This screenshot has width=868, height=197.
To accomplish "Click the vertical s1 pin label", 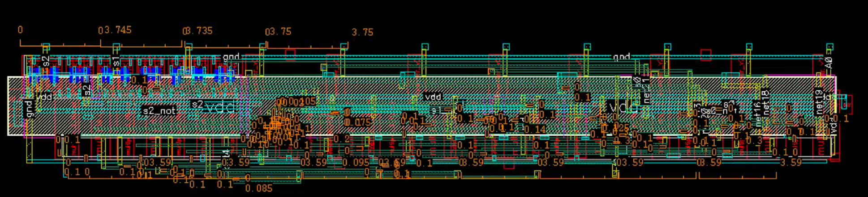I will (116, 61).
